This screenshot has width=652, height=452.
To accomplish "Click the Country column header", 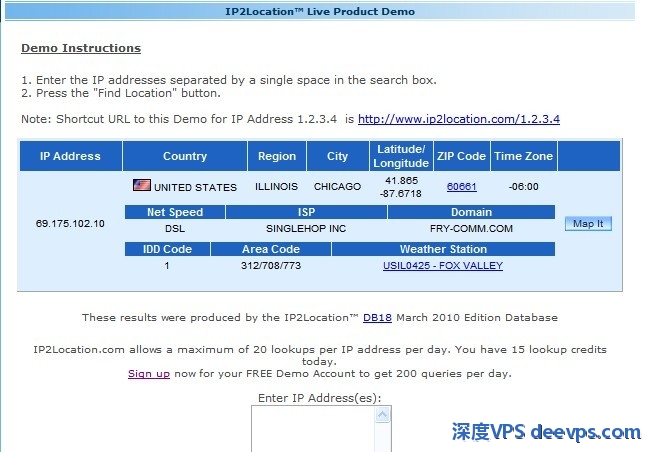I will click(x=185, y=156).
